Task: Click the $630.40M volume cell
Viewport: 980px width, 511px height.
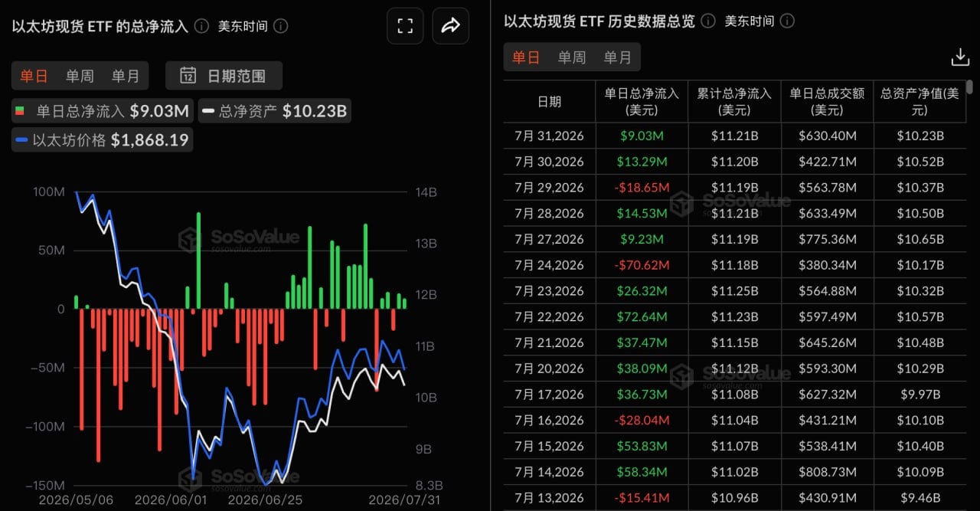Action: 827,136
